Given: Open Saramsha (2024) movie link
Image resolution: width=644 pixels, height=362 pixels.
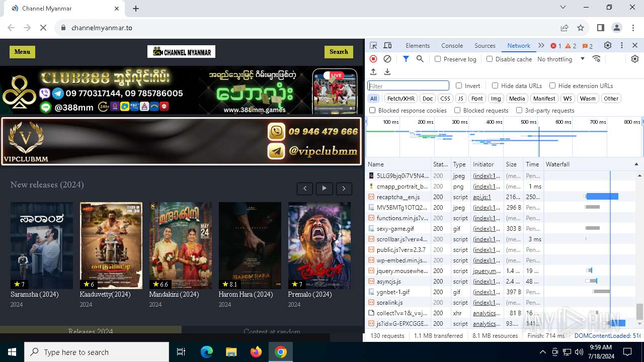Looking at the screenshot, I should click(x=35, y=295).
